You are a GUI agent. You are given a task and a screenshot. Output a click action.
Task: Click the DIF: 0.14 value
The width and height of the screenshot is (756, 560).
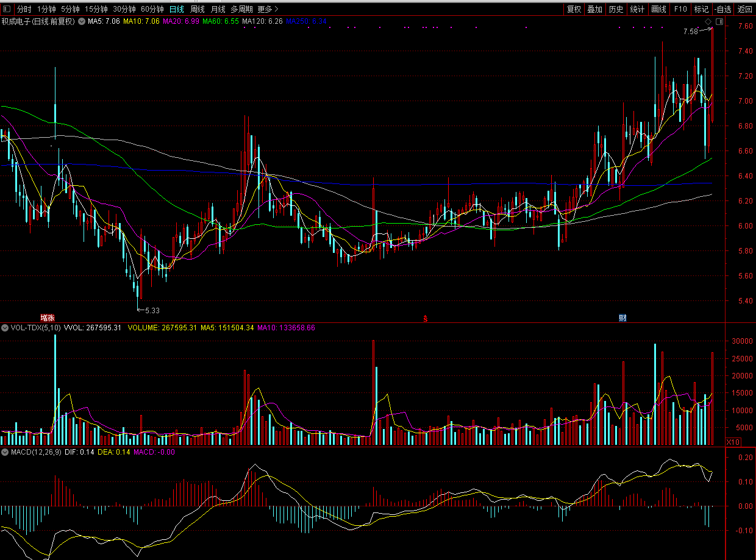click(79, 452)
